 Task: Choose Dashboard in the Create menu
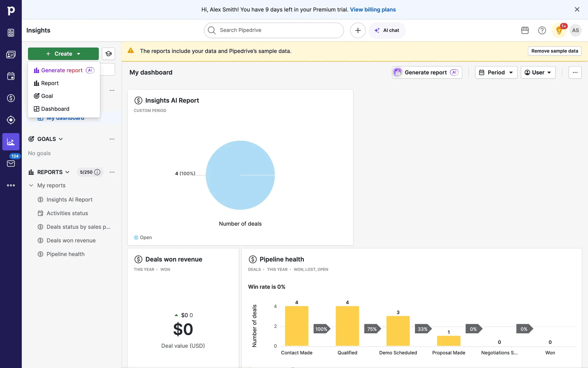click(55, 109)
